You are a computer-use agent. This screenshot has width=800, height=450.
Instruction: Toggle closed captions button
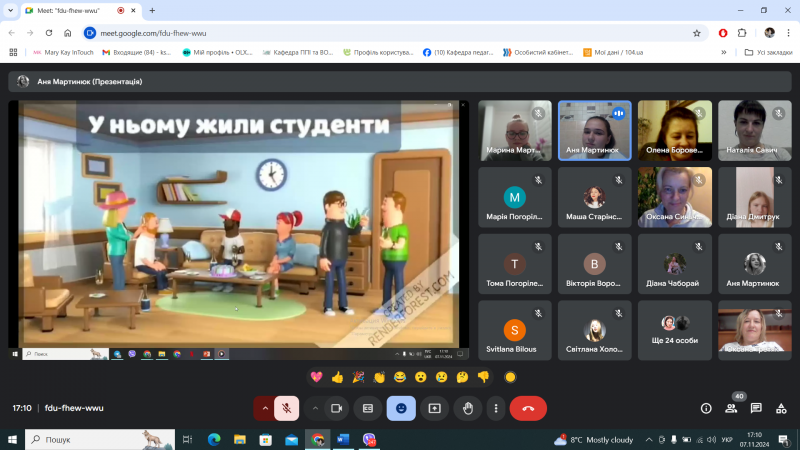[368, 408]
